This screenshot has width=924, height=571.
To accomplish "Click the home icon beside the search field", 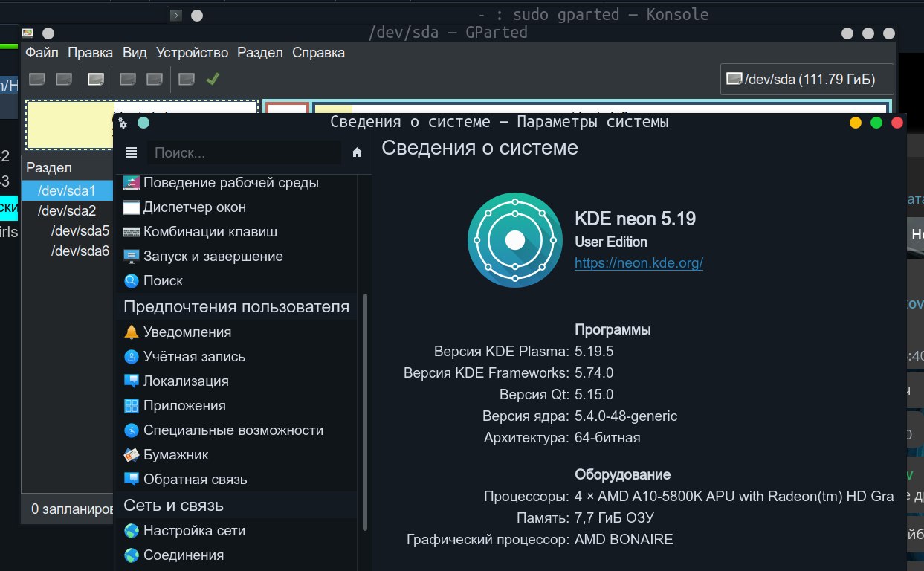I will pos(357,152).
